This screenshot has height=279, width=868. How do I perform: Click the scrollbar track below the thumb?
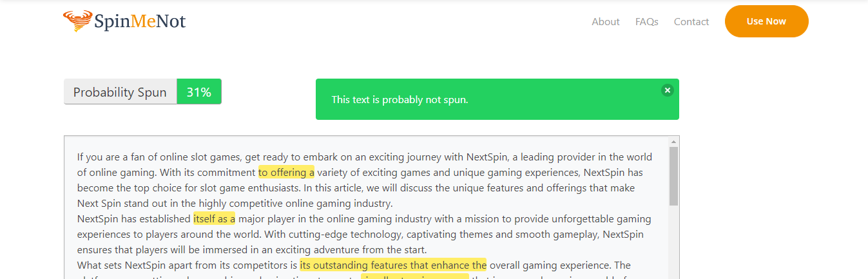674,245
